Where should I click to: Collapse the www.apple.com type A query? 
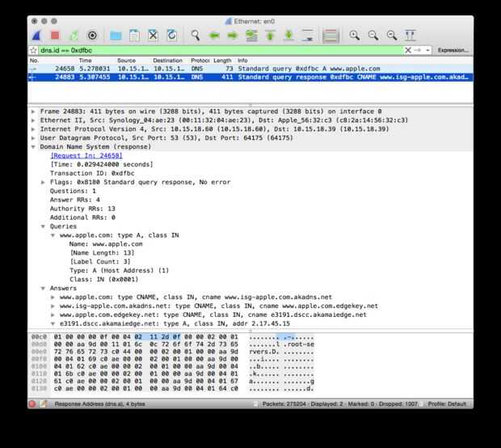tap(53, 235)
